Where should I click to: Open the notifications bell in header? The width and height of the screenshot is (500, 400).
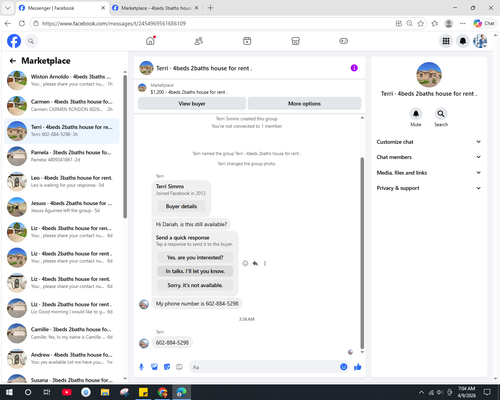tap(463, 41)
